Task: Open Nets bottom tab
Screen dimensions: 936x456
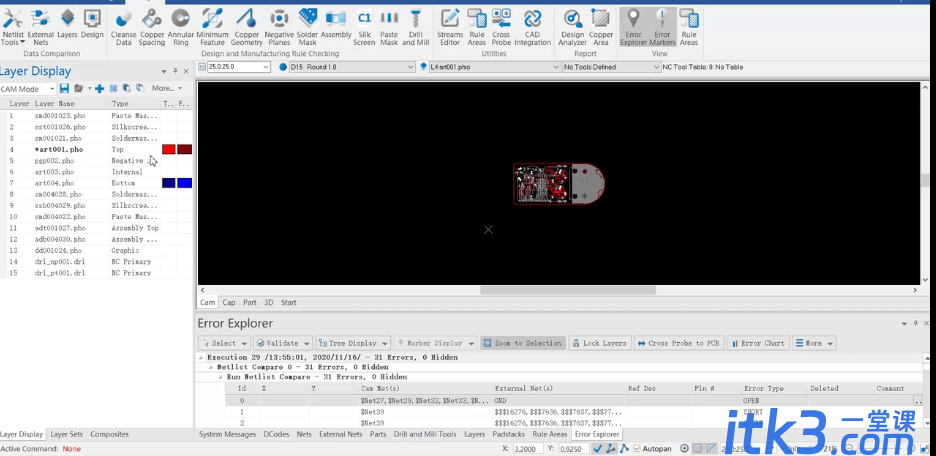Action: [304, 435]
